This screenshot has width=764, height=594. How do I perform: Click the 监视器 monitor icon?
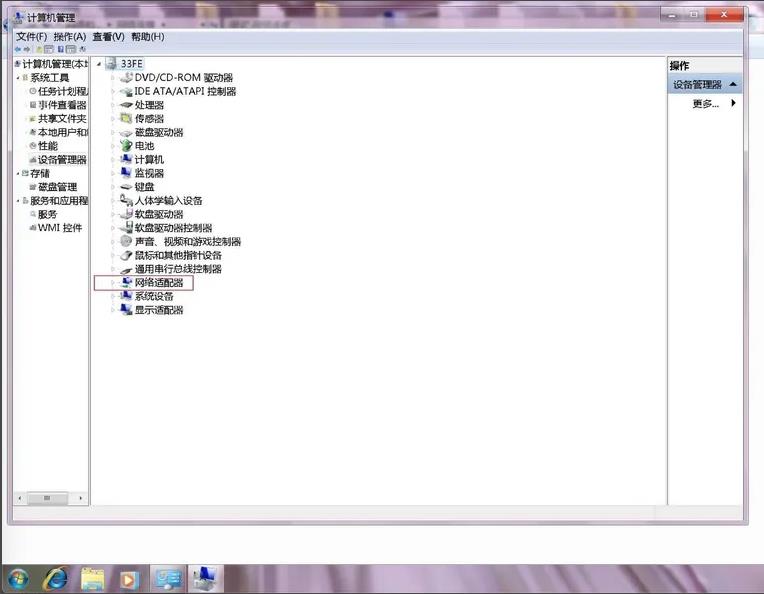(x=126, y=173)
